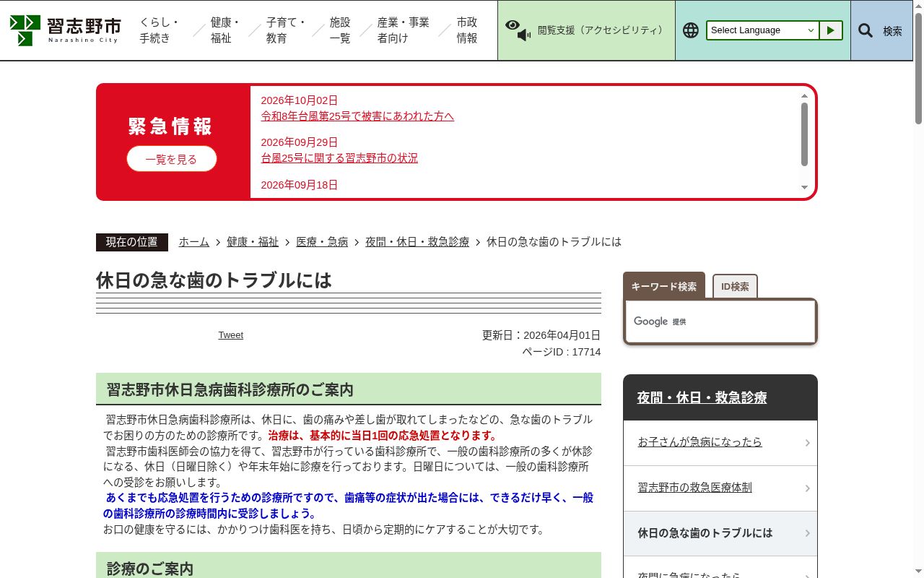Open the 施設一覧 menu
This screenshot has height=578, width=924.
[340, 30]
